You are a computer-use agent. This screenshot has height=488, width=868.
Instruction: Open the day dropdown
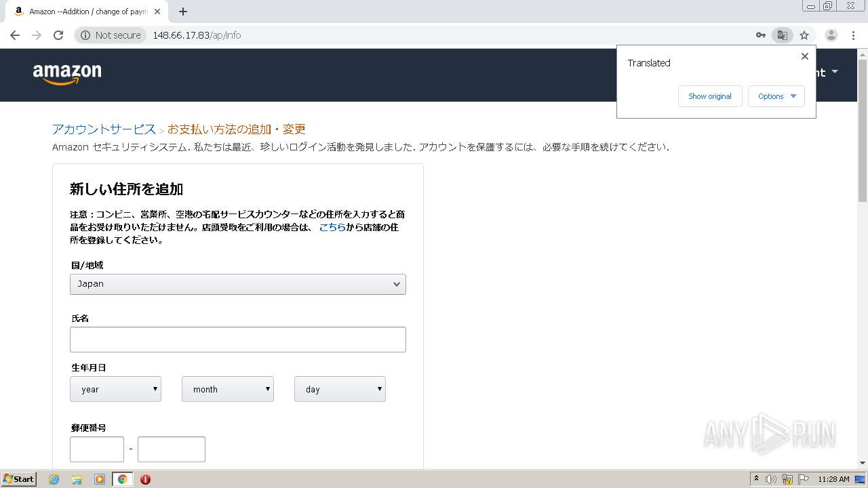[x=340, y=389]
